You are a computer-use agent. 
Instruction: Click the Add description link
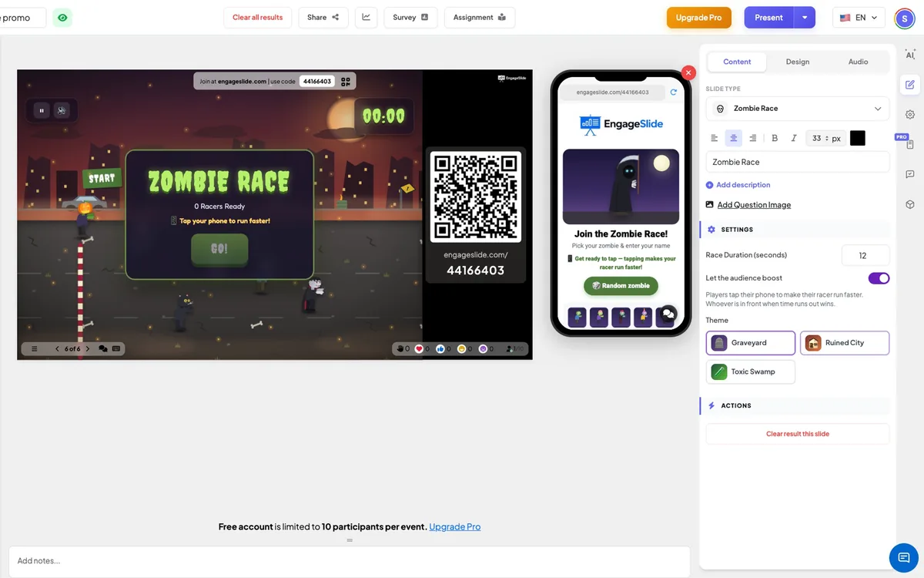pyautogui.click(x=738, y=185)
